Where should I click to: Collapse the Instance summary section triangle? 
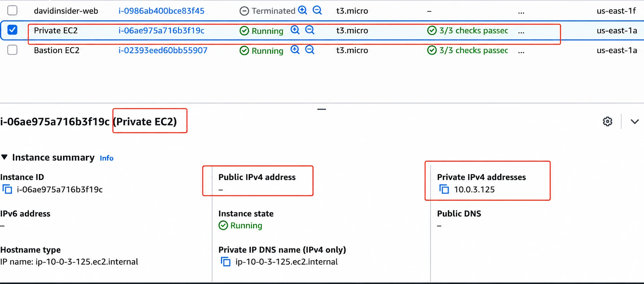pyautogui.click(x=4, y=157)
